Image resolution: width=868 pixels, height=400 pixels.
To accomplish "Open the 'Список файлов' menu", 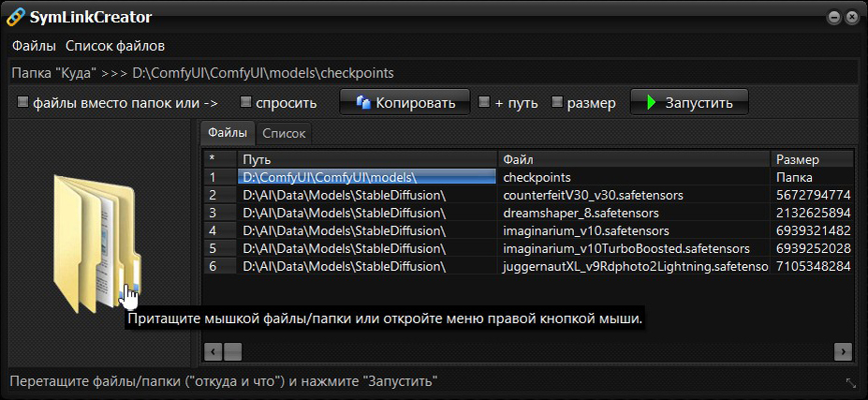I will tap(115, 46).
